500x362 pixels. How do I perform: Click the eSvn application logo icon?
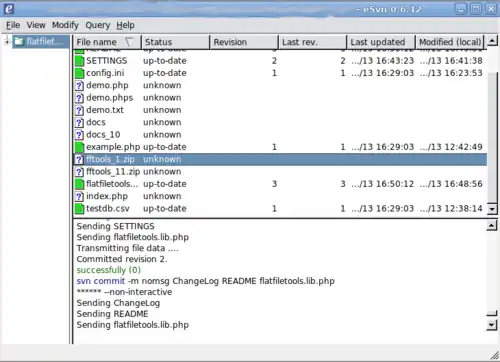pos(8,9)
